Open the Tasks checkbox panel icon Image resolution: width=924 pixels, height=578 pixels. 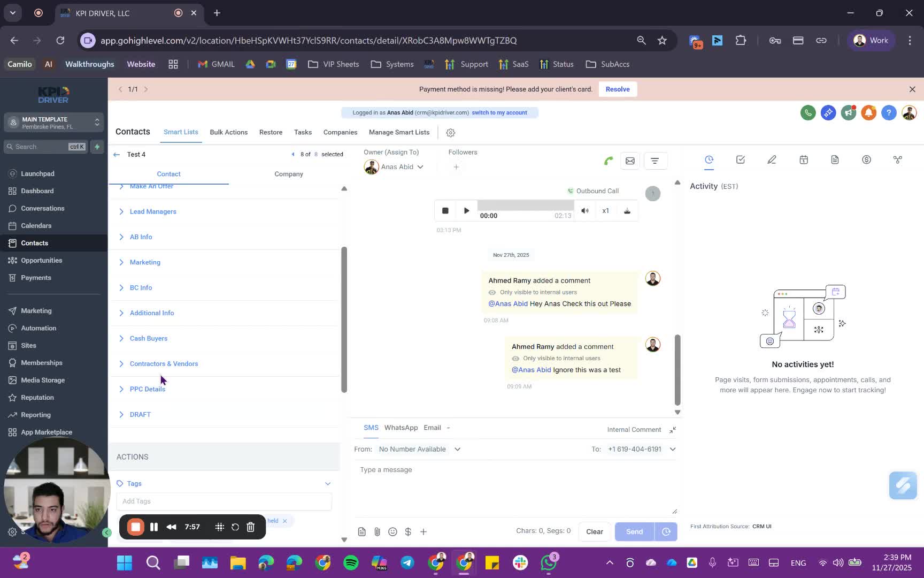click(x=741, y=159)
